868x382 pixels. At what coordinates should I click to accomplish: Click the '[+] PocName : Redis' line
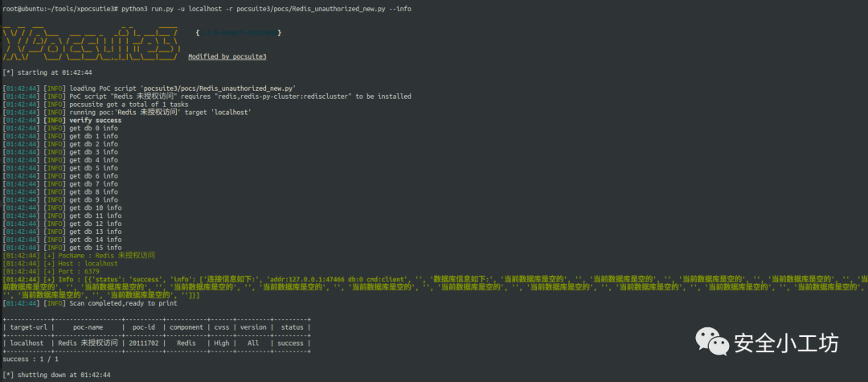[79, 256]
